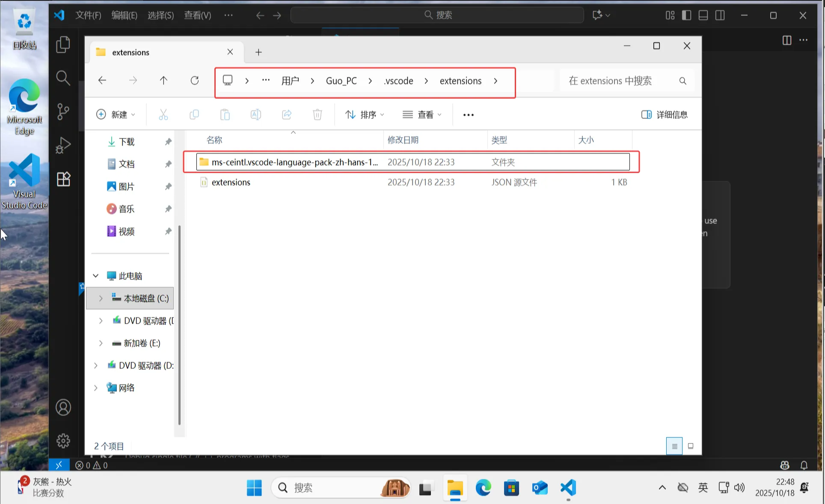
Task: Toggle the 详细信息 details pane
Action: pyautogui.click(x=664, y=114)
